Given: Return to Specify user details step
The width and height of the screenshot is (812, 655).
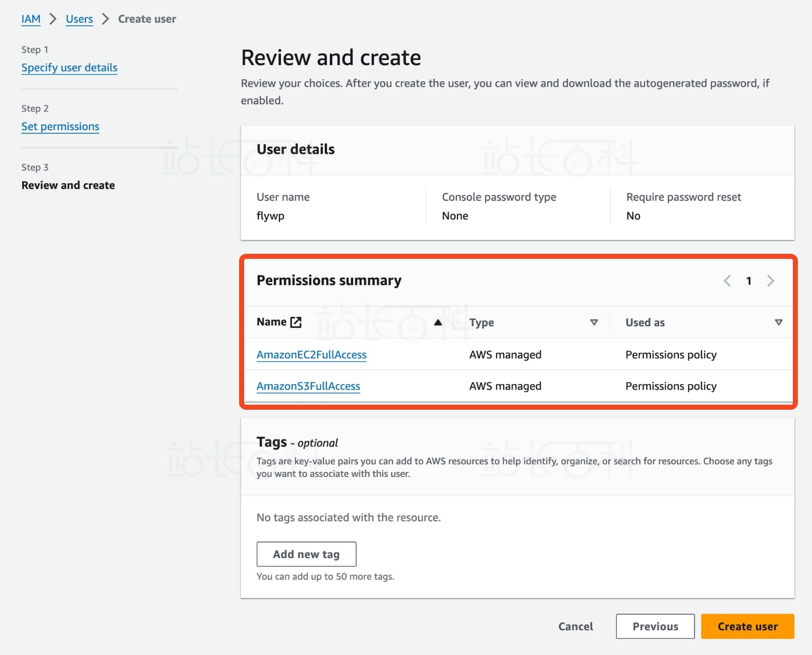Looking at the screenshot, I should point(69,68).
